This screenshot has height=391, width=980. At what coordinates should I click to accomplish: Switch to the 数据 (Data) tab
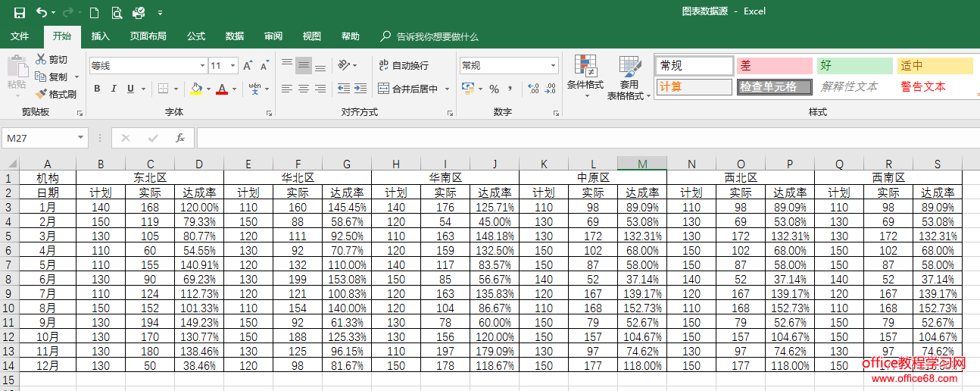(235, 36)
